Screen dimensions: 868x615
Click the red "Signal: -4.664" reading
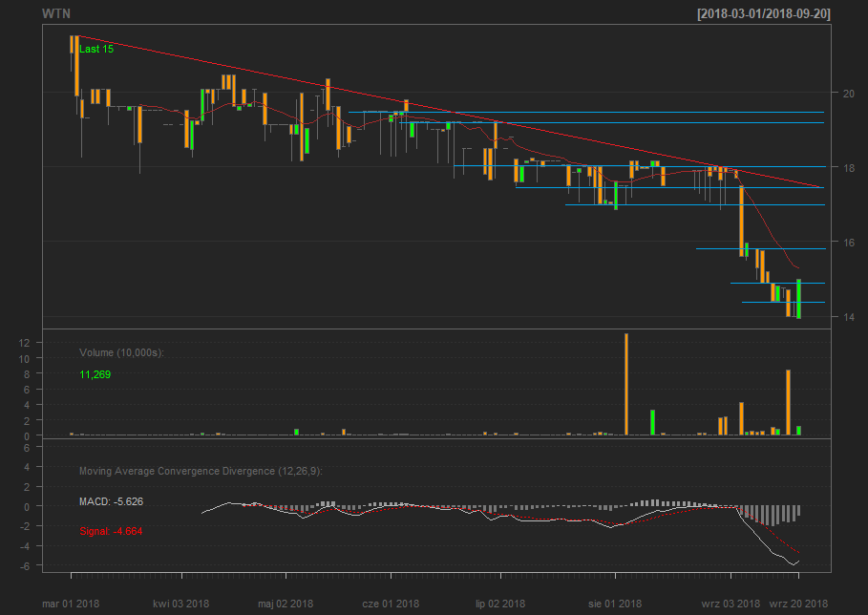point(111,531)
